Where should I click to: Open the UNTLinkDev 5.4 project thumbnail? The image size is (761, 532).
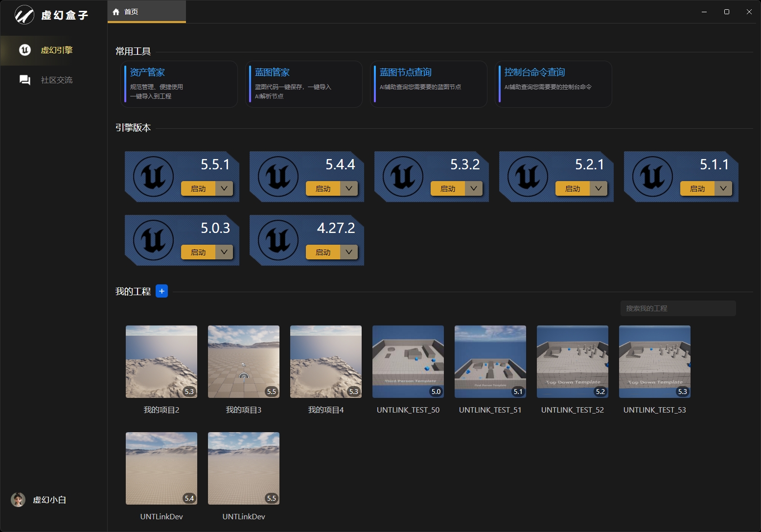coord(161,468)
